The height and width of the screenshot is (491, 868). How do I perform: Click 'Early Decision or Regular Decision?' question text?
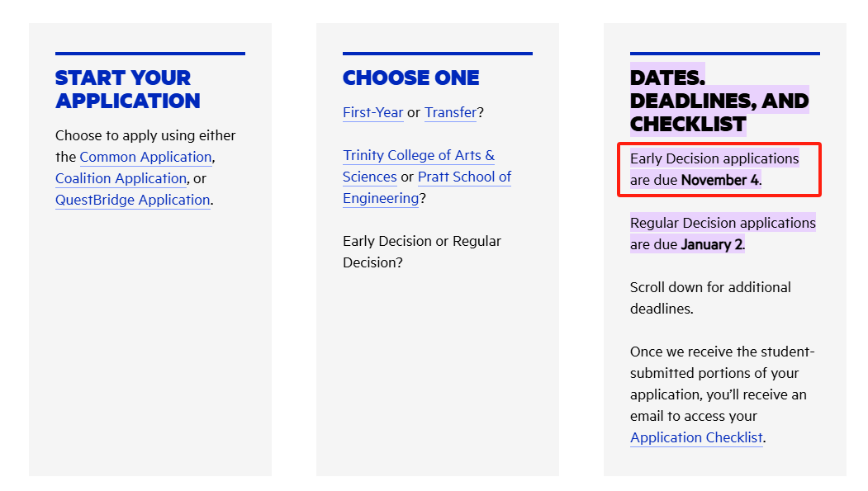(x=422, y=252)
